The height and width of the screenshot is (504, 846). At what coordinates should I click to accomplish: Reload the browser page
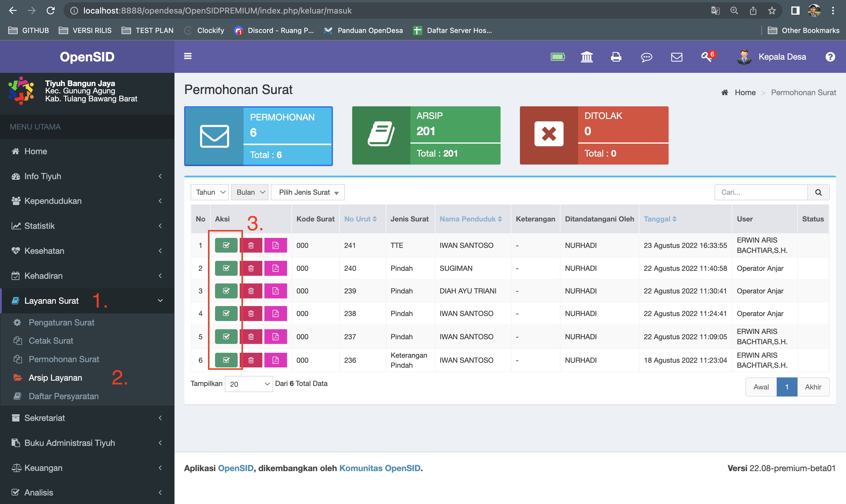pyautogui.click(x=51, y=11)
